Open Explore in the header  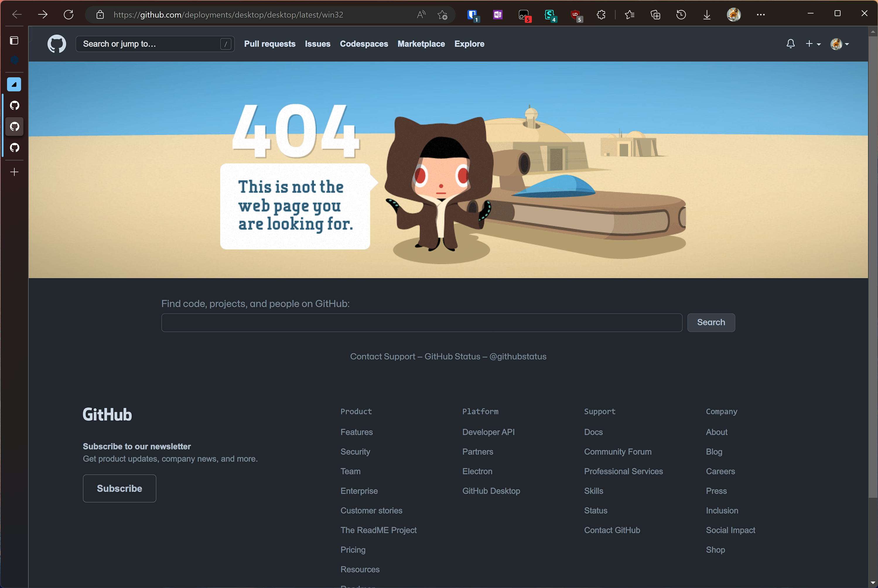coord(469,44)
